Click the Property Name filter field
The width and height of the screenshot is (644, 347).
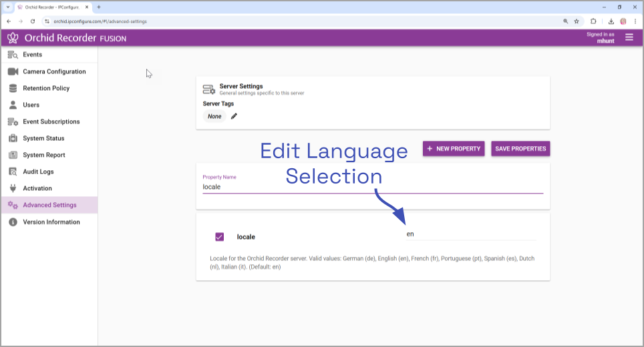(x=373, y=187)
